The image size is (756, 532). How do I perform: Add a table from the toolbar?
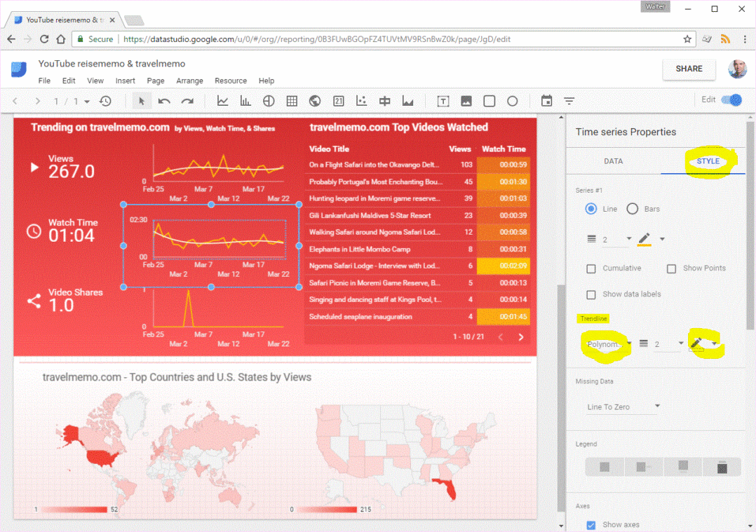pyautogui.click(x=292, y=102)
